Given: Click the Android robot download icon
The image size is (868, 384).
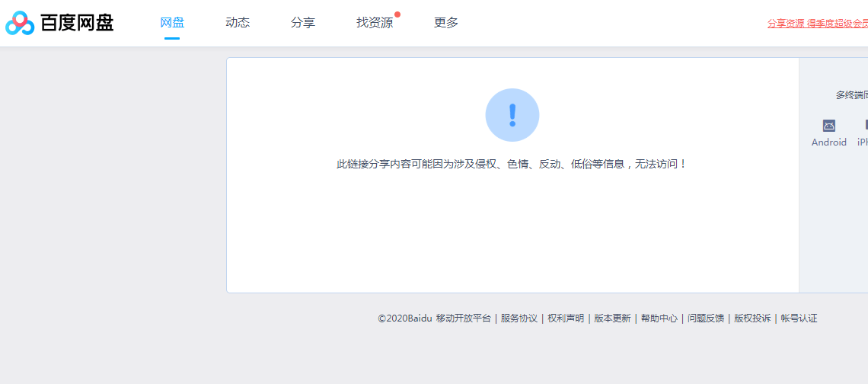Looking at the screenshot, I should pos(828,126).
